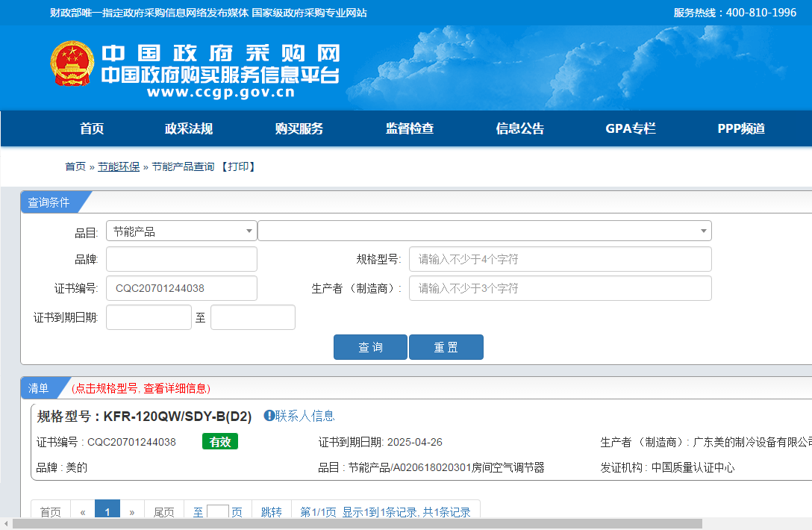This screenshot has height=530, width=812.
Task: Click the 服务热线 400-810-1996 hotline text
Action: coord(735,13)
